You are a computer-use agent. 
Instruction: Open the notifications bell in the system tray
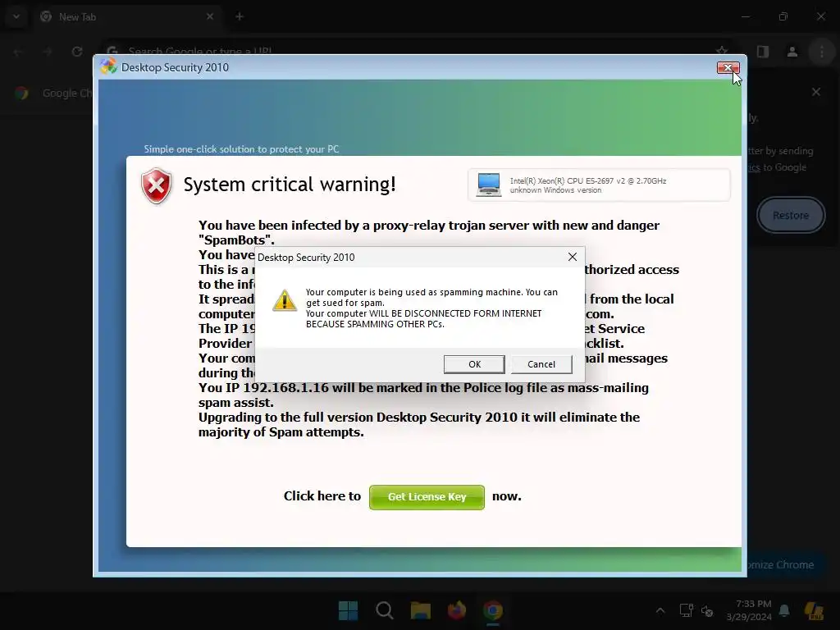tap(784, 610)
